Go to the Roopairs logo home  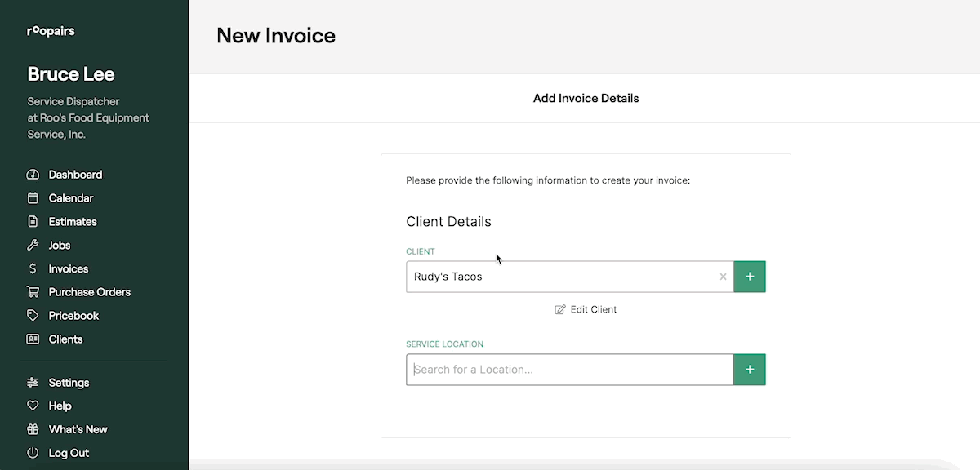[x=51, y=32]
